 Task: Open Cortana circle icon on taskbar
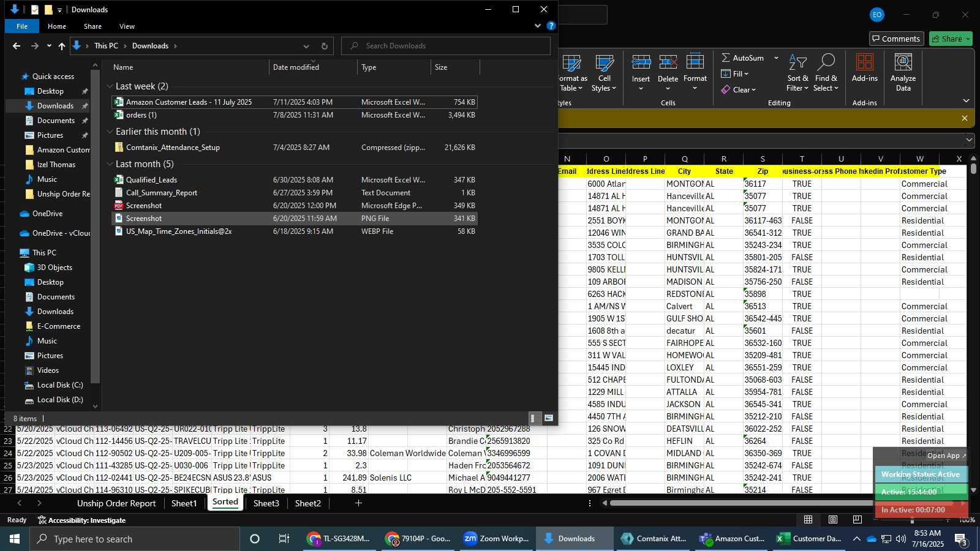255,539
